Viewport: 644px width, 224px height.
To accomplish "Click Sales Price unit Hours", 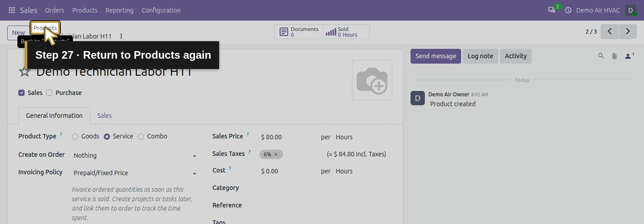I will pyautogui.click(x=344, y=137).
